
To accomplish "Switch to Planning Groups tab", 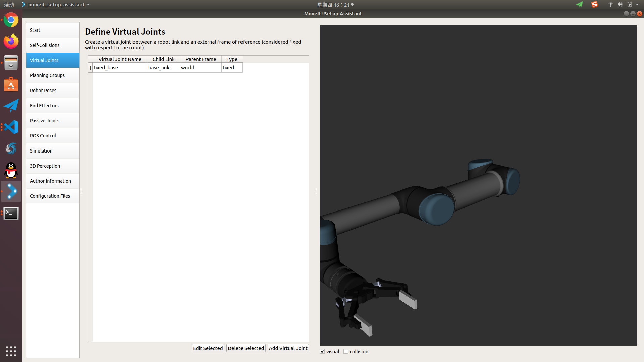I will tap(47, 75).
